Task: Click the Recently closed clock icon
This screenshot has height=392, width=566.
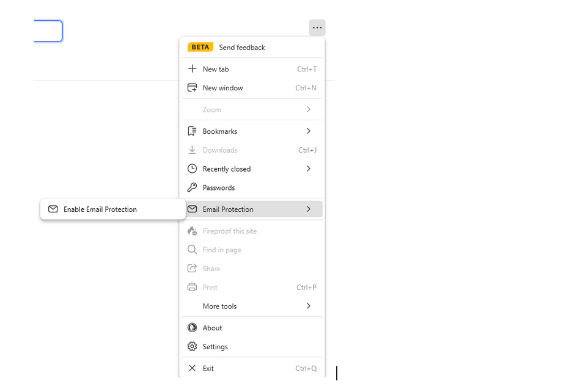Action: click(192, 169)
